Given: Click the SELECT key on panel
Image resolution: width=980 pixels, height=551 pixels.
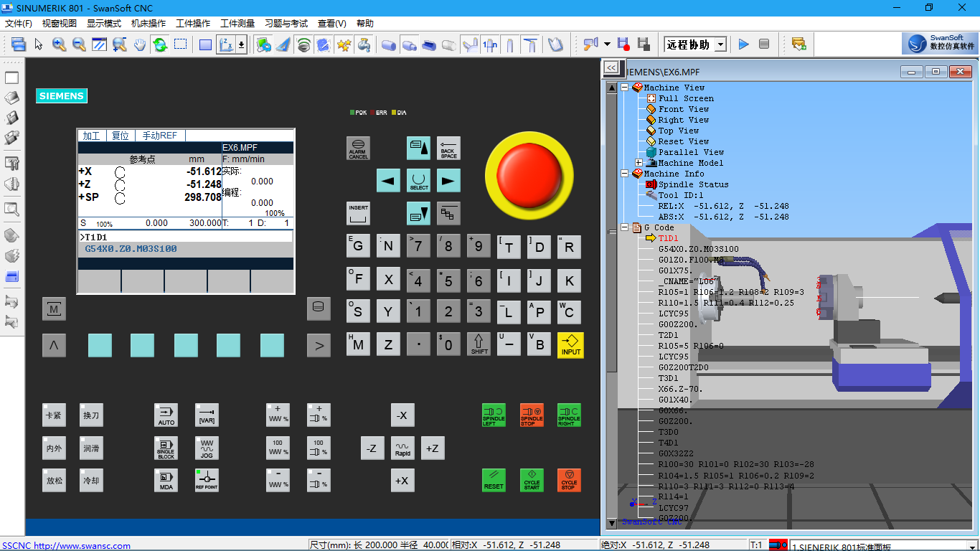Looking at the screenshot, I should (419, 180).
